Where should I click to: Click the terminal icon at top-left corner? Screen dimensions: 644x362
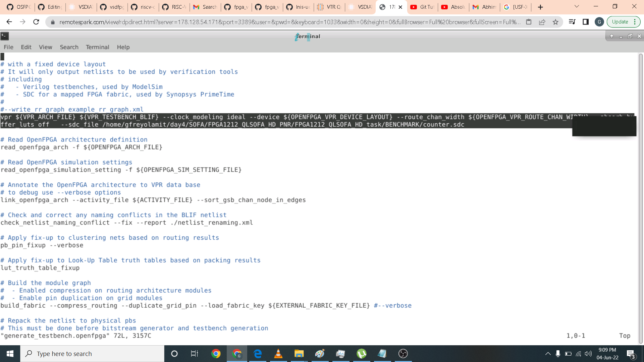click(5, 36)
